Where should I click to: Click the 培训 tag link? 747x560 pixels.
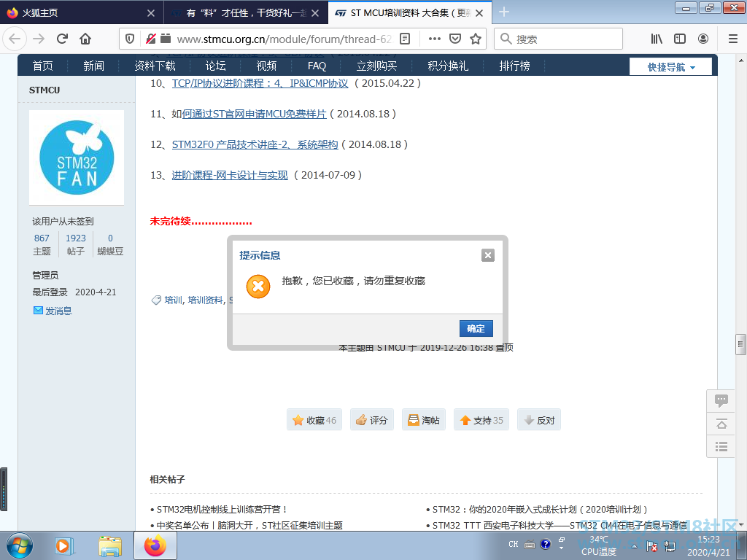(x=174, y=300)
